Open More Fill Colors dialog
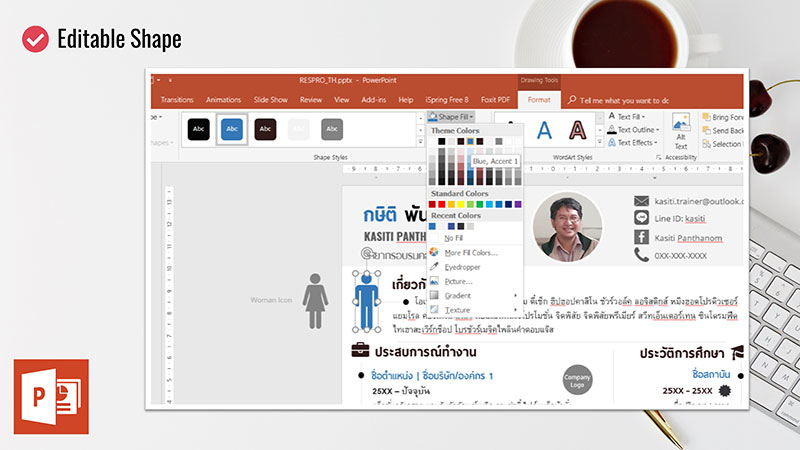The width and height of the screenshot is (800, 450). coord(470,252)
